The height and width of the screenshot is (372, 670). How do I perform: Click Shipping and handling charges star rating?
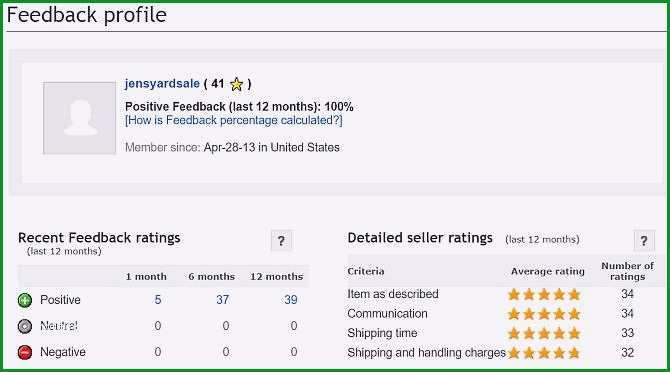pos(544,353)
